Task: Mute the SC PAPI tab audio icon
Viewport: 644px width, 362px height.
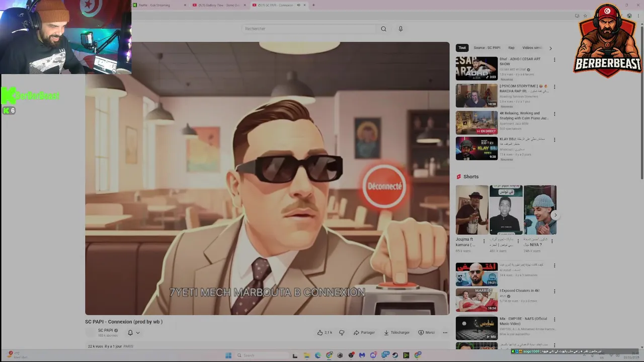Action: 298,5
